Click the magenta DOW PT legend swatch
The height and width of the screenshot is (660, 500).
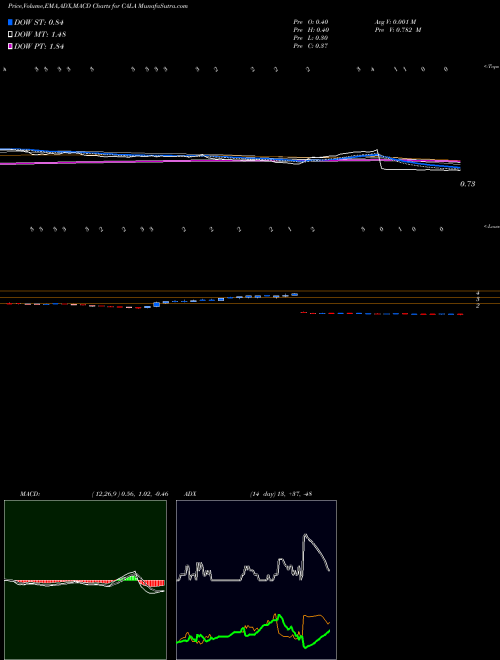point(10,47)
